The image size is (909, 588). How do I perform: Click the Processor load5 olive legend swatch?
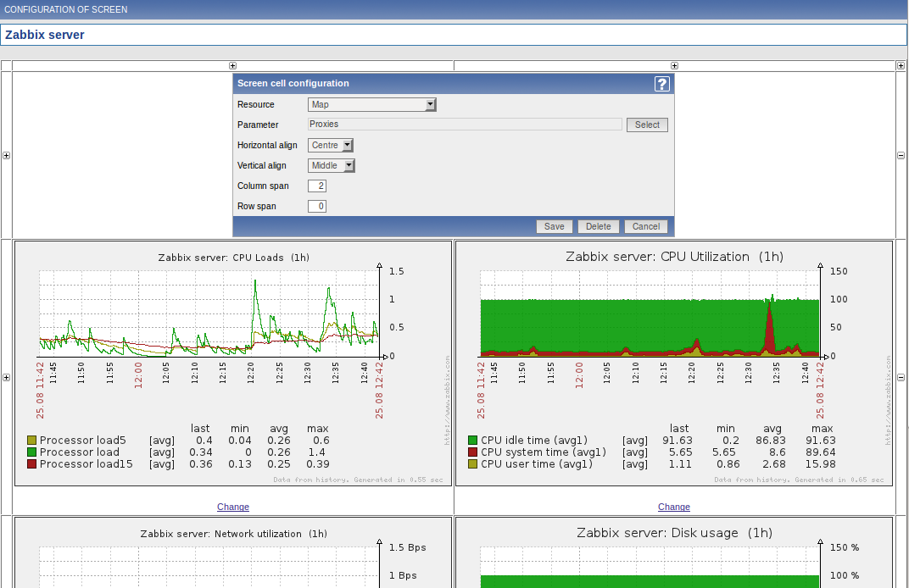[32, 441]
